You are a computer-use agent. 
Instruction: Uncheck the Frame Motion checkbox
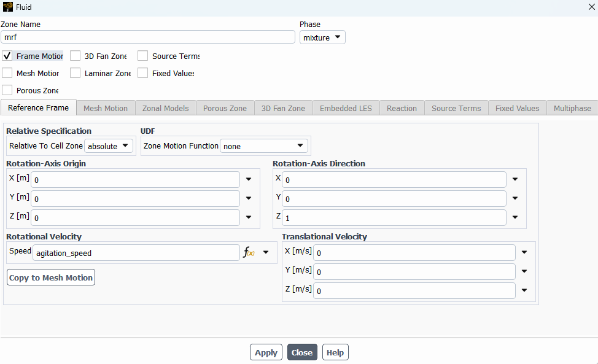[x=7, y=56]
